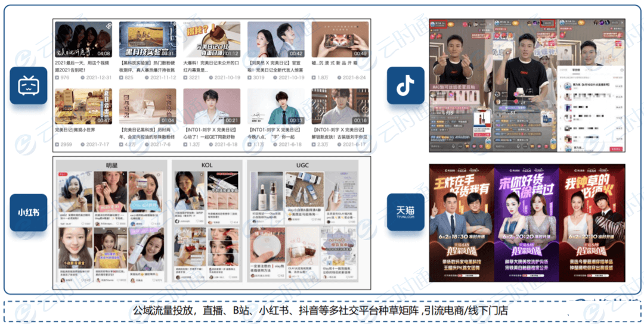Click the 明星 column header
Viewport: 644px width, 324px height.
click(112, 164)
